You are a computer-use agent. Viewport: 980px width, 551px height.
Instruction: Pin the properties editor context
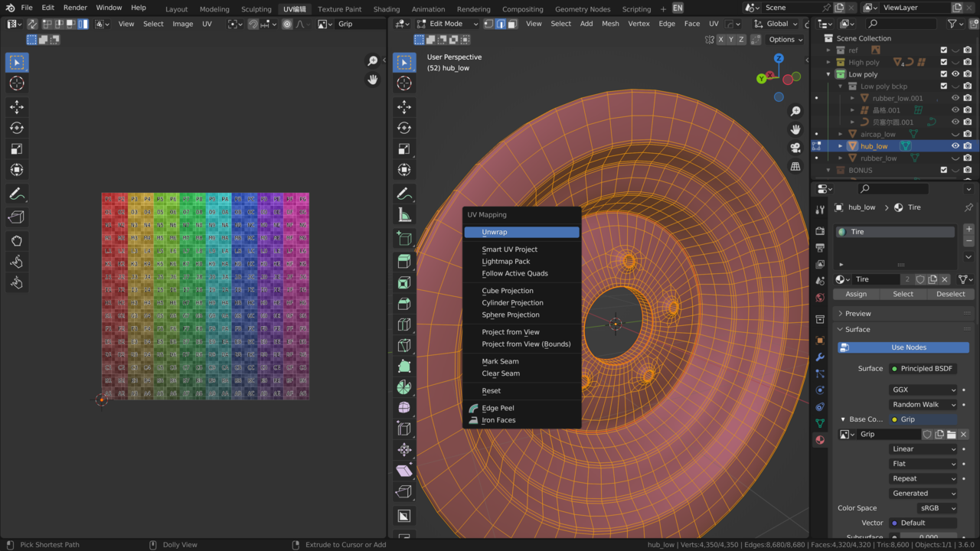(969, 207)
